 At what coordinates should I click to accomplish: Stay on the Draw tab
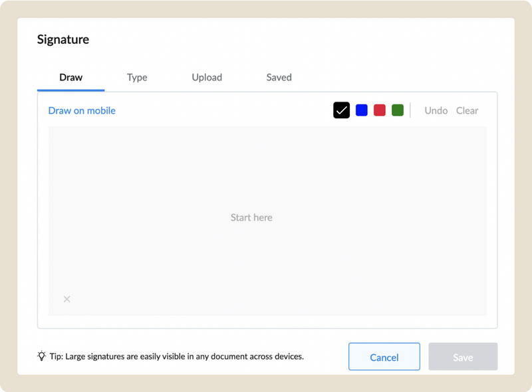click(x=70, y=77)
